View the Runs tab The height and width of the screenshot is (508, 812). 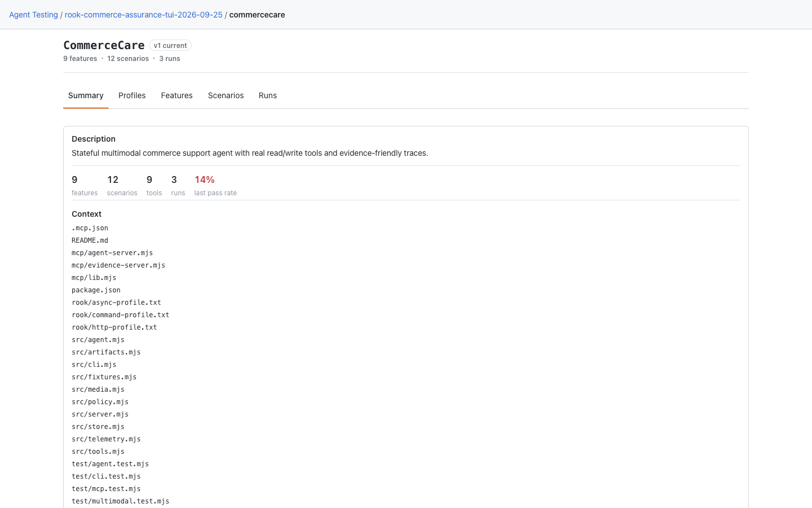(x=268, y=95)
